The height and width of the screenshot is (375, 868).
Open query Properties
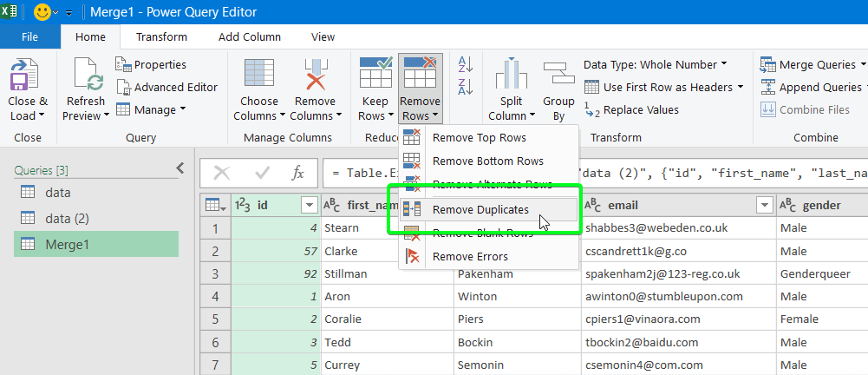(x=151, y=65)
